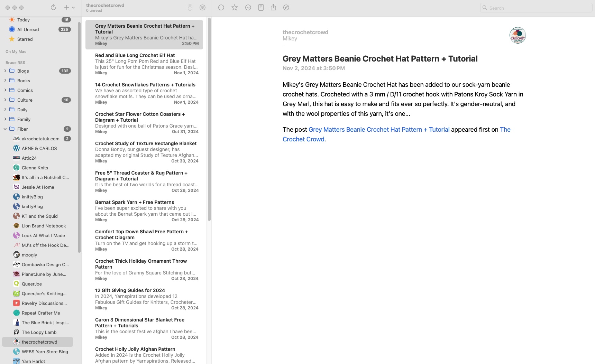Select Oombawka Design feed
The width and height of the screenshot is (595, 364).
pos(37,264)
